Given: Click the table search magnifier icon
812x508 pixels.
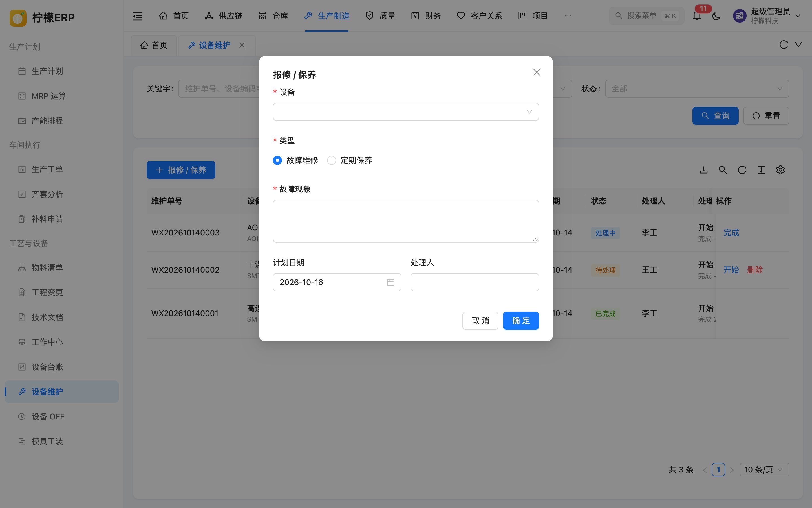Looking at the screenshot, I should [x=723, y=170].
